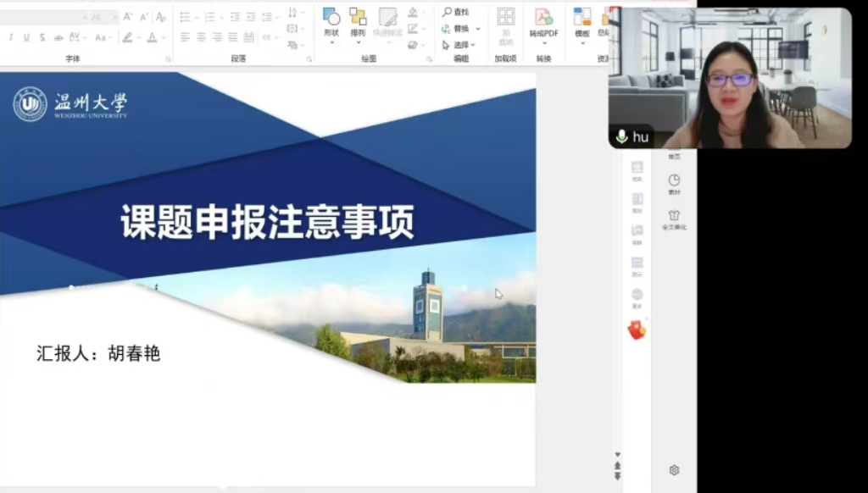Viewport: 868px width, 493px height.
Task: Open the Paragraph (段落) dialog launcher
Action: tap(309, 59)
